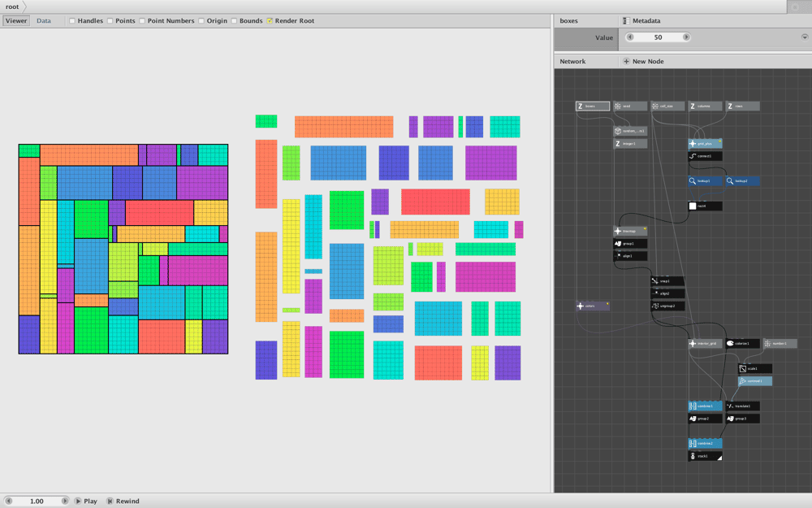Select the group3 node
The image size is (812, 508).
tap(742, 419)
